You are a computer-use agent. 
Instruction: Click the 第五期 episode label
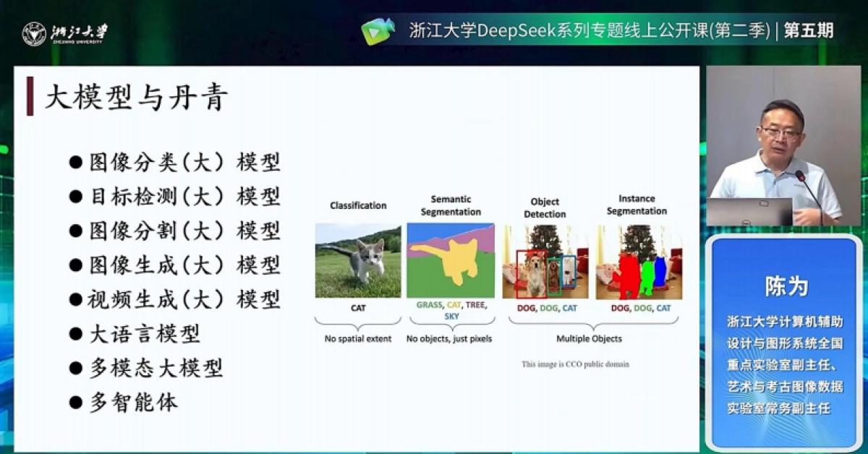pos(812,32)
